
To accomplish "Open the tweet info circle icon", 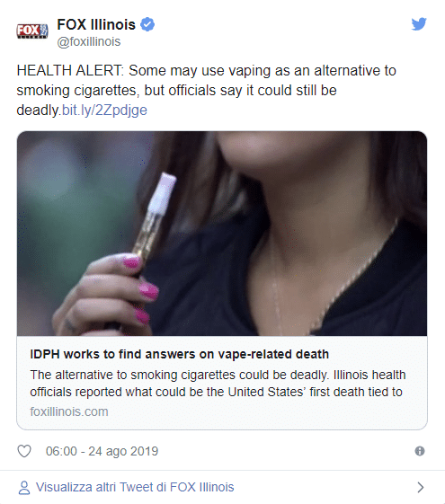I will [420, 451].
